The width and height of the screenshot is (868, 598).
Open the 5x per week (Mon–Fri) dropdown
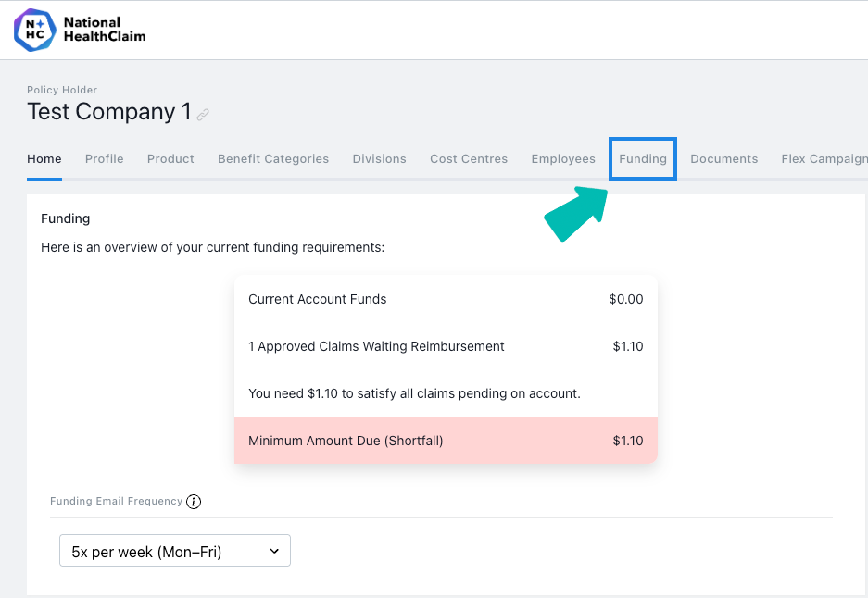pos(175,551)
